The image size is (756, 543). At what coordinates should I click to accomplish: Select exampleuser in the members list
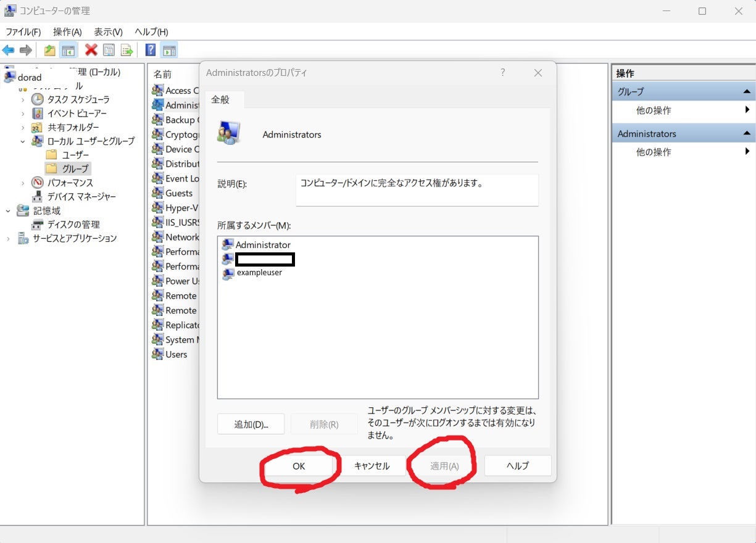[259, 273]
